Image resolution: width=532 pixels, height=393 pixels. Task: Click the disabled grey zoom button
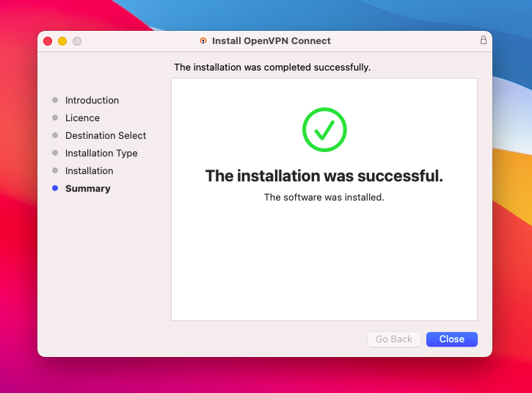click(77, 41)
